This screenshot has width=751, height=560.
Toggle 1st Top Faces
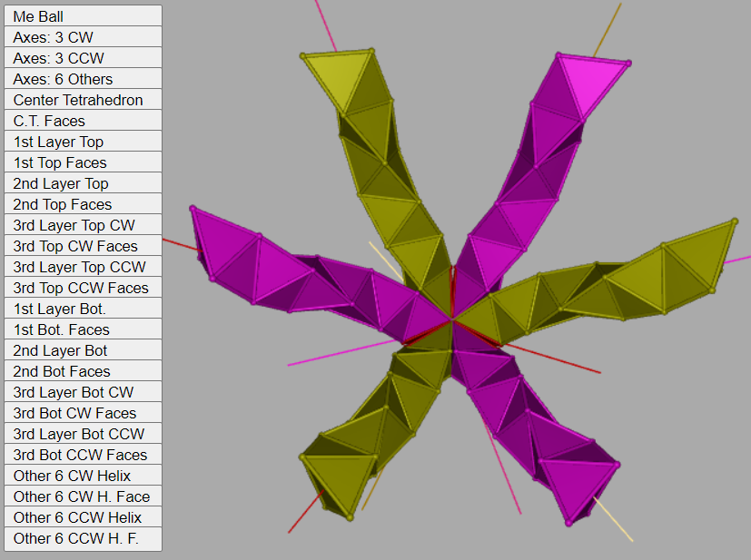[x=83, y=162]
